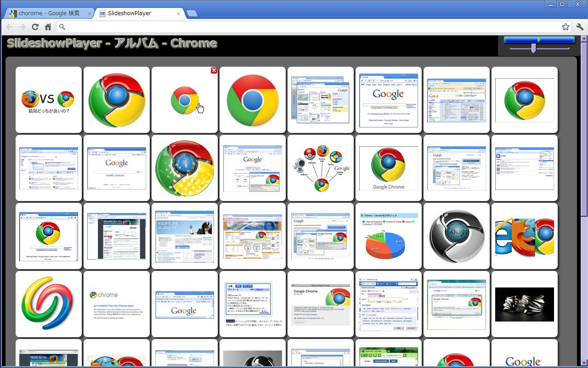Image resolution: width=588 pixels, height=368 pixels.
Task: Open the 早起き生活 web page thumbnail
Action: tap(185, 236)
